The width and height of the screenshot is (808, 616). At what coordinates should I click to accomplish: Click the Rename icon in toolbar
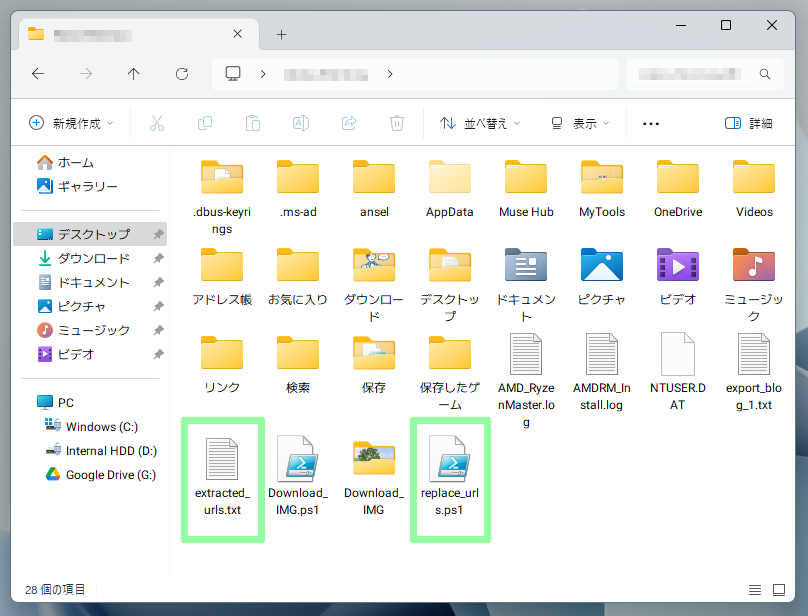point(300,123)
